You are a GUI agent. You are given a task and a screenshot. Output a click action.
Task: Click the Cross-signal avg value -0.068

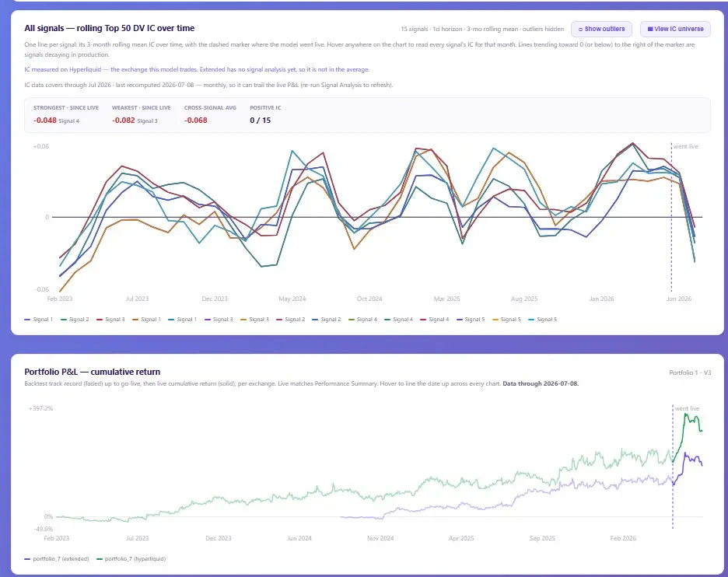195,121
